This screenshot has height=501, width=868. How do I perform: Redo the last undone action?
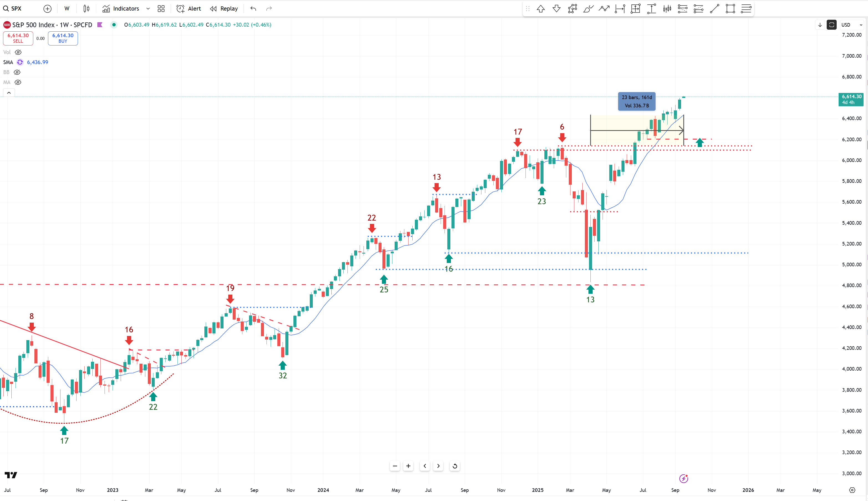pyautogui.click(x=269, y=9)
